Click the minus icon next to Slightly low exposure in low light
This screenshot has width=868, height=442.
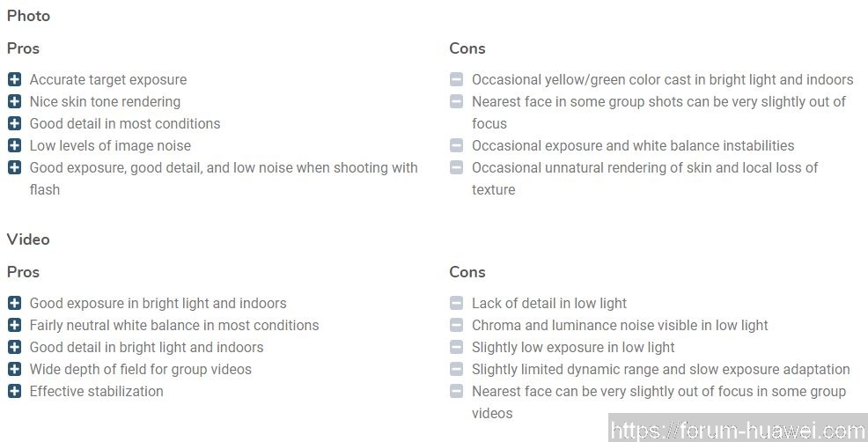pos(456,347)
